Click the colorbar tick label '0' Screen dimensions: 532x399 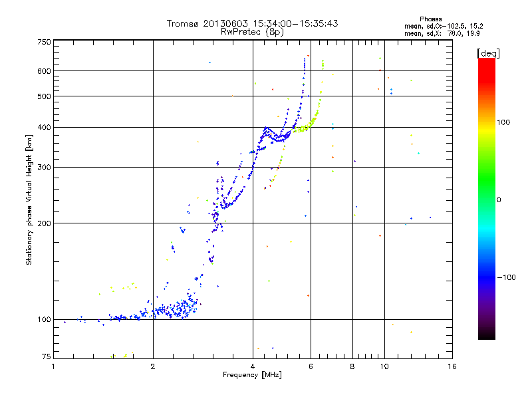click(x=499, y=200)
